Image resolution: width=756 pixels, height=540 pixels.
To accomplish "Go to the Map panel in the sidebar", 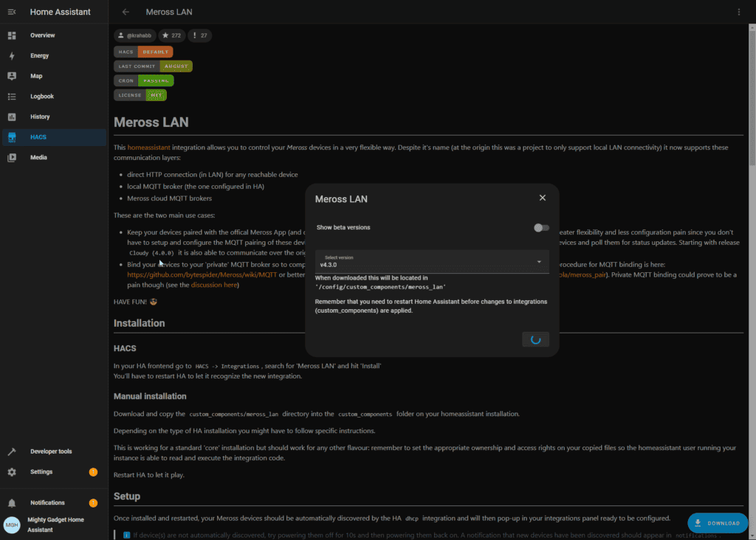I will [36, 76].
